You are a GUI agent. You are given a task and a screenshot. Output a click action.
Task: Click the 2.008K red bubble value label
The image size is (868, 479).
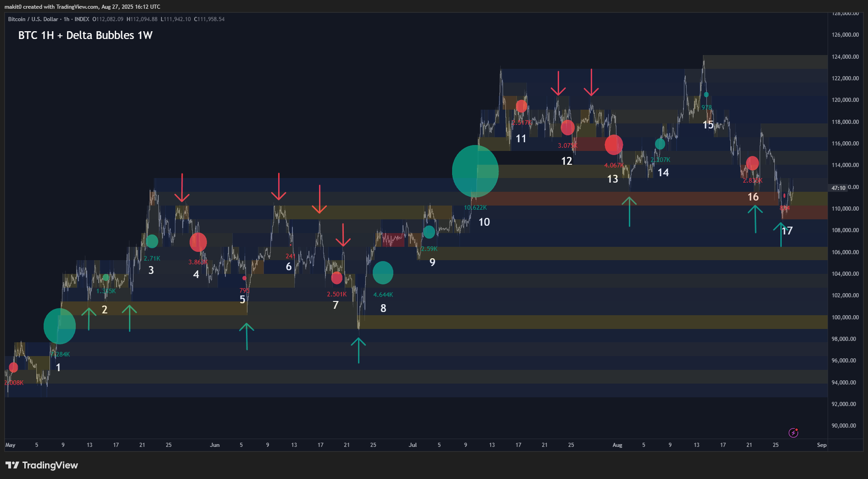pyautogui.click(x=14, y=383)
